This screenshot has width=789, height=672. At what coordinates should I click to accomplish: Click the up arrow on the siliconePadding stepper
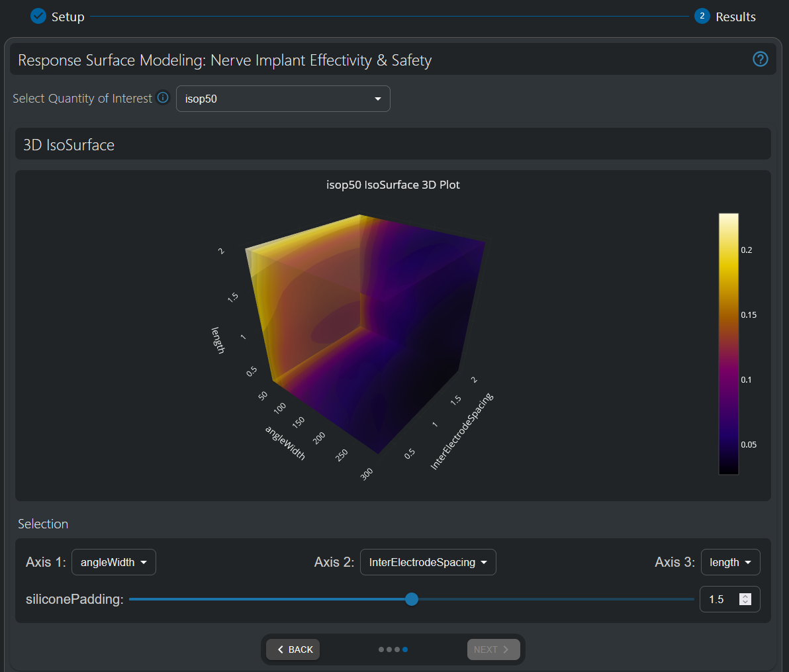746,595
